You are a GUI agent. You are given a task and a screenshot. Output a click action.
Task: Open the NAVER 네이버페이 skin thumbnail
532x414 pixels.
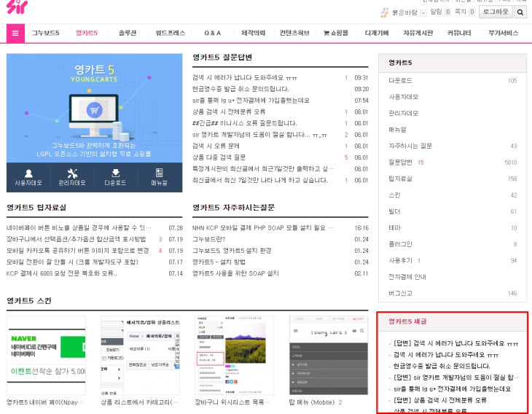pos(46,355)
